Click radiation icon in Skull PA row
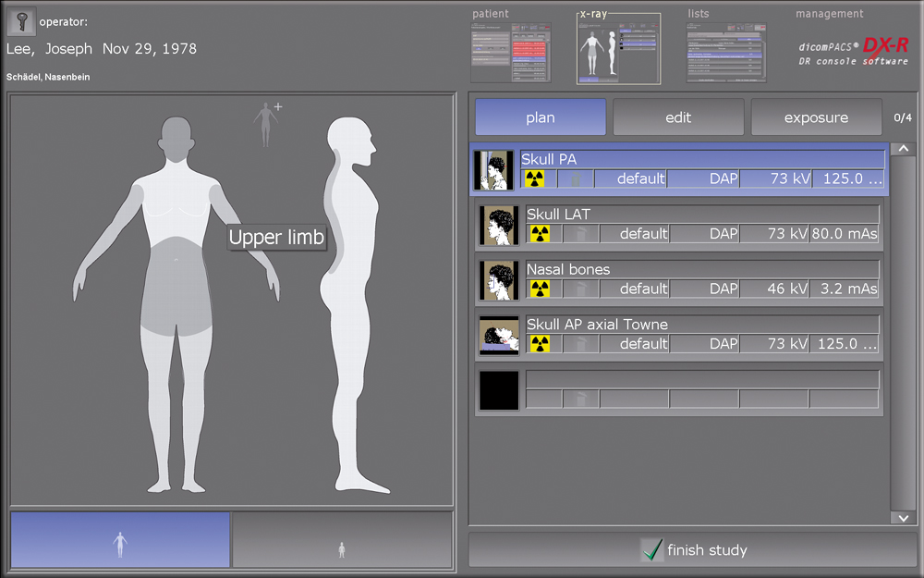The width and height of the screenshot is (924, 578). (x=535, y=178)
